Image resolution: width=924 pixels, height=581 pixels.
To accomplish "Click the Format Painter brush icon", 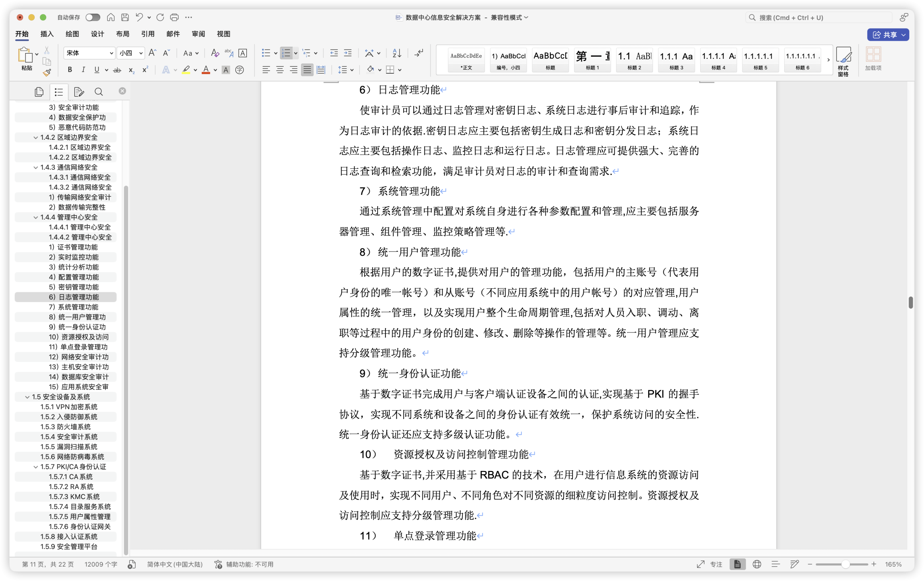I will tap(47, 73).
